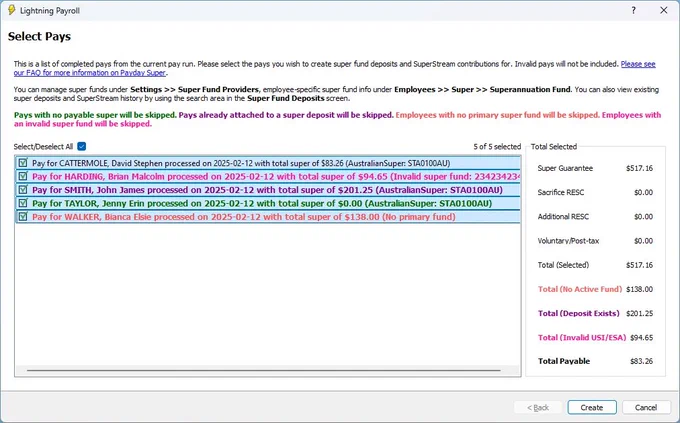Click the Total (No Active Fund) label
The width and height of the screenshot is (680, 423).
[580, 289]
